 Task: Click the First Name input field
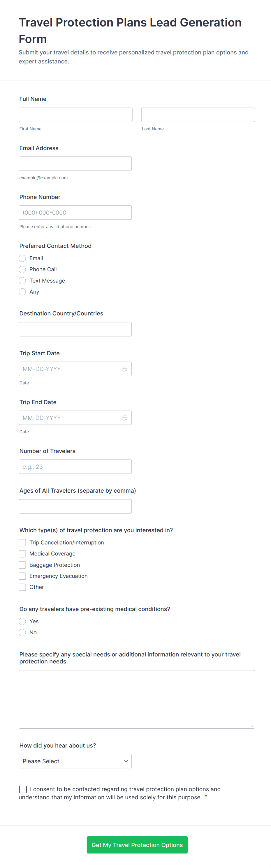(x=75, y=115)
